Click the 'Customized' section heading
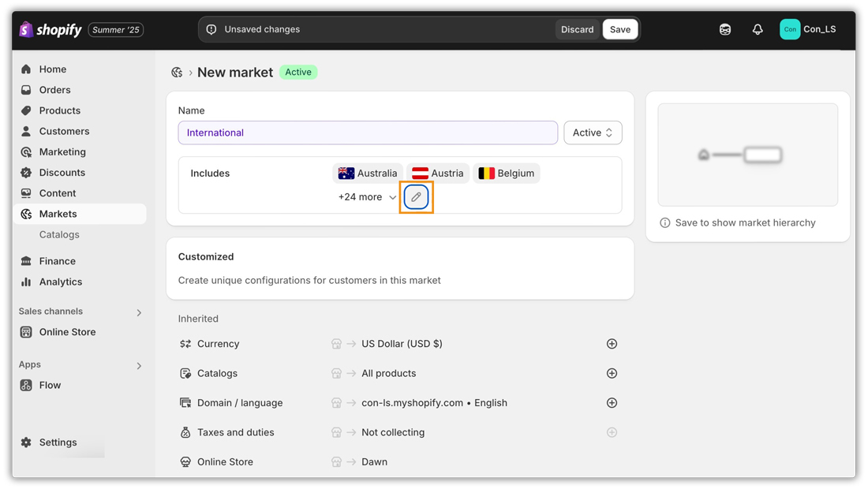The width and height of the screenshot is (868, 489). point(206,256)
